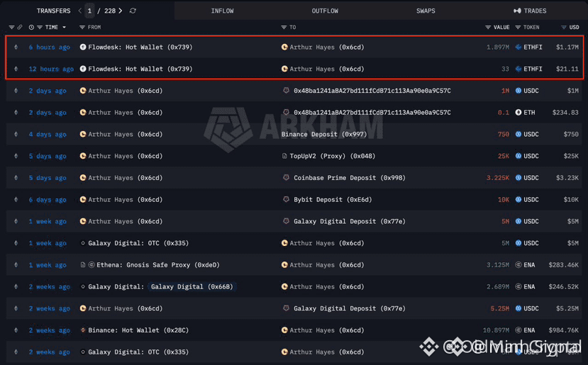Open '2 weeks ago' link in Binance Hot Wallet row
Screen dimensions: 588x365
(x=50, y=330)
